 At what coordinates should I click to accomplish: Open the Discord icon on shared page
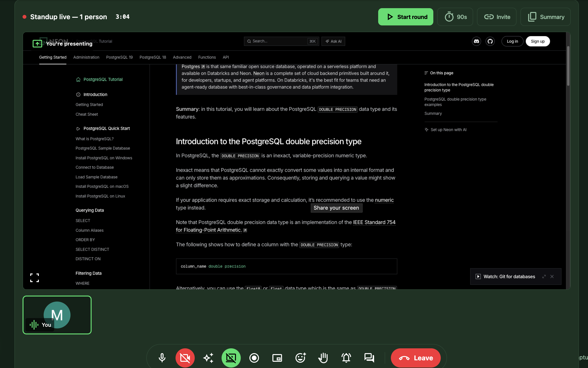pos(476,41)
